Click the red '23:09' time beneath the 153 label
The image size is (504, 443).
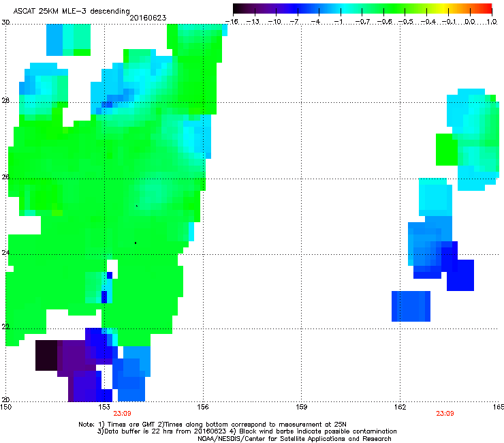click(x=122, y=414)
